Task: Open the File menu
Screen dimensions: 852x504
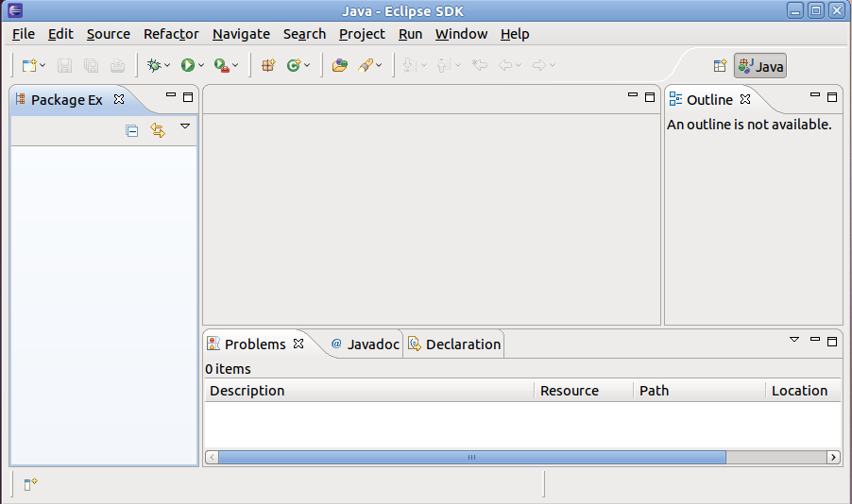Action: [24, 34]
